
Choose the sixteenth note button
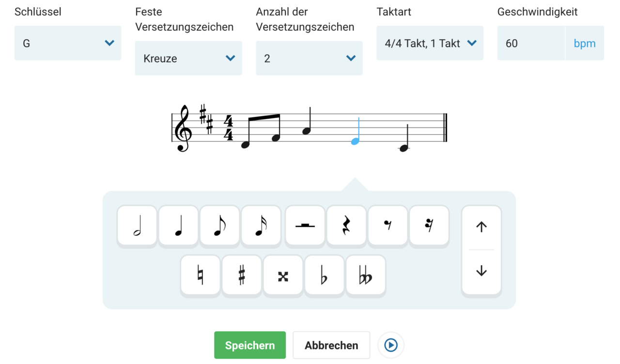(x=262, y=226)
